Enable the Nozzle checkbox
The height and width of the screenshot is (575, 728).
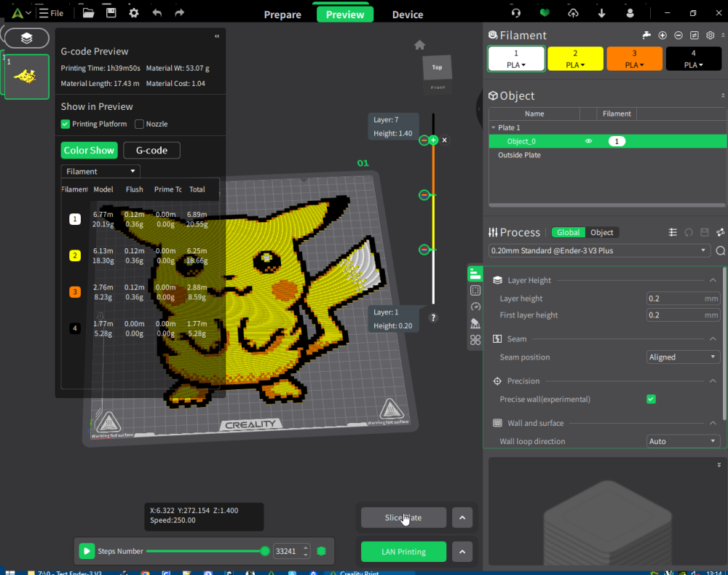point(139,124)
